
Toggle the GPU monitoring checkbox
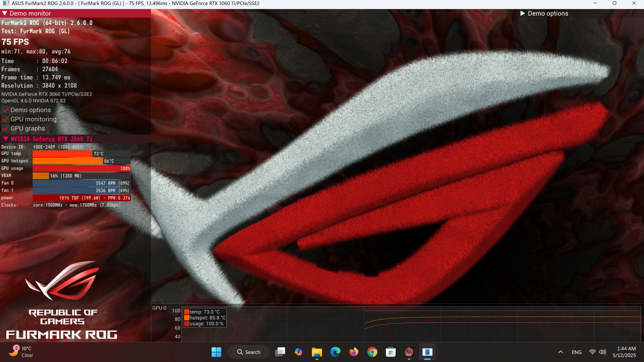click(6, 119)
